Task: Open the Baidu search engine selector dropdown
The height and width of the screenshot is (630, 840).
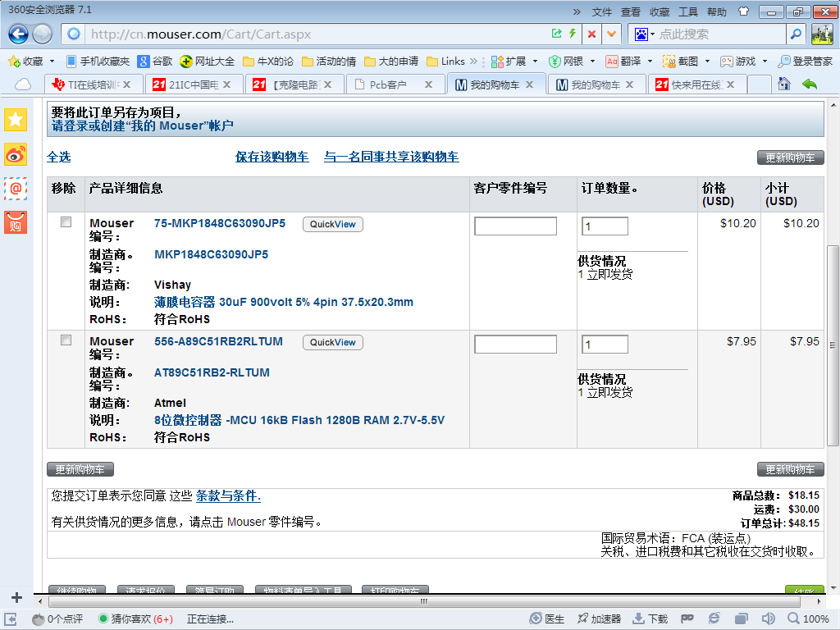Action: (645, 34)
